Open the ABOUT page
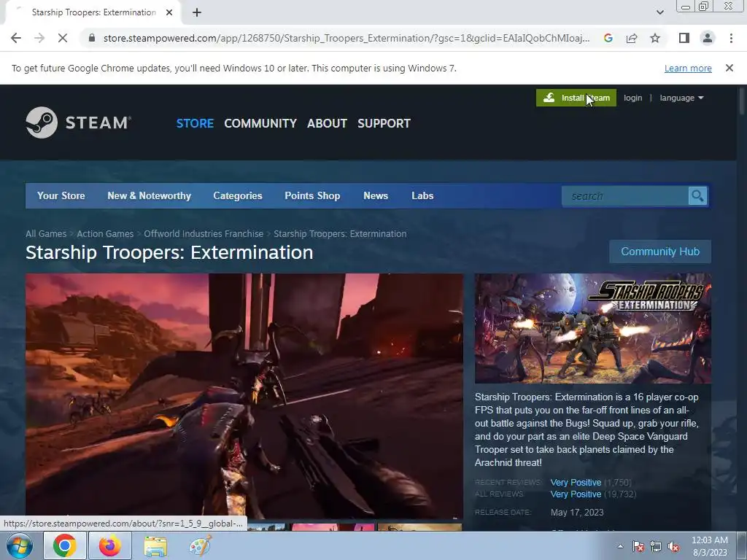 pyautogui.click(x=327, y=123)
